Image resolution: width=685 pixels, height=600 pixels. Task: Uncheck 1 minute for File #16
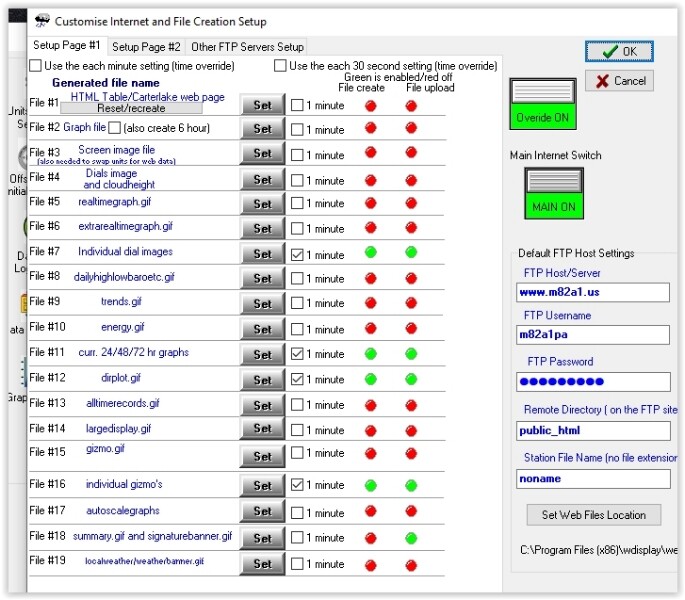pos(297,484)
